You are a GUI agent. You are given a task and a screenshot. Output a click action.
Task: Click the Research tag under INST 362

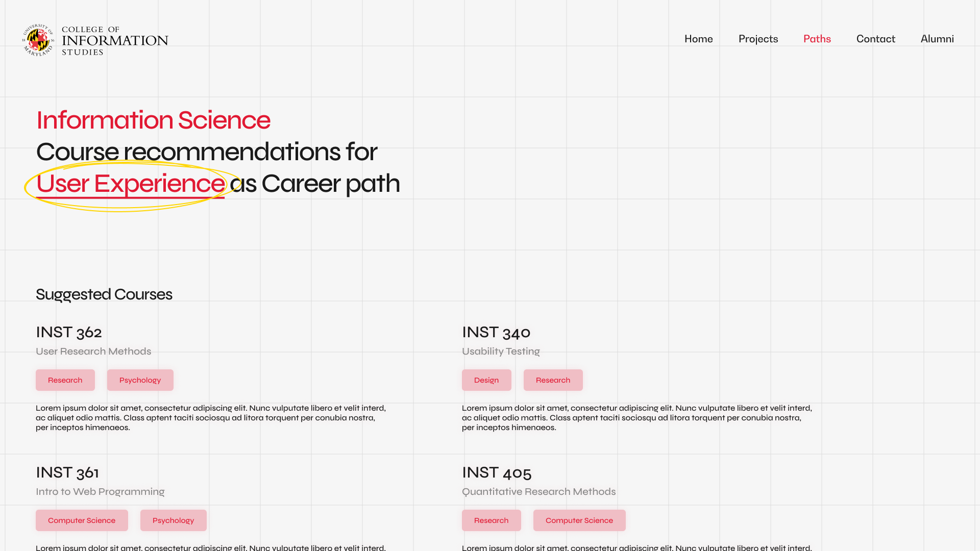click(65, 380)
